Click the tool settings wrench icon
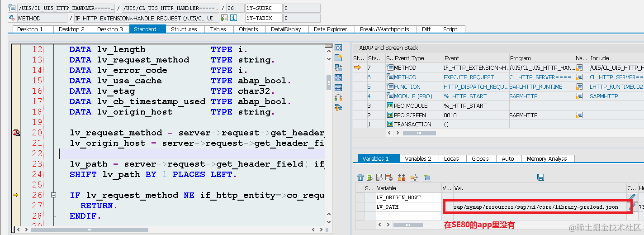Screen dimensions: 644x235 point(338,107)
